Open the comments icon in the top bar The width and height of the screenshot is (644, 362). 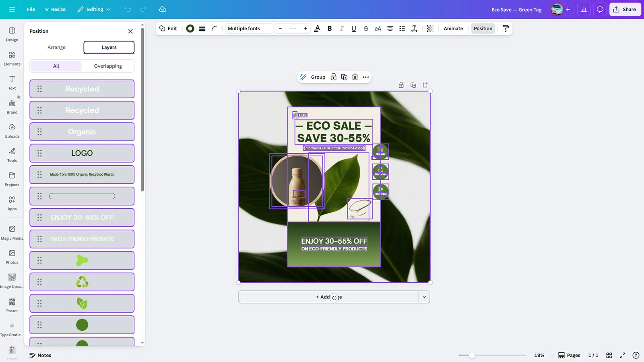(600, 9)
